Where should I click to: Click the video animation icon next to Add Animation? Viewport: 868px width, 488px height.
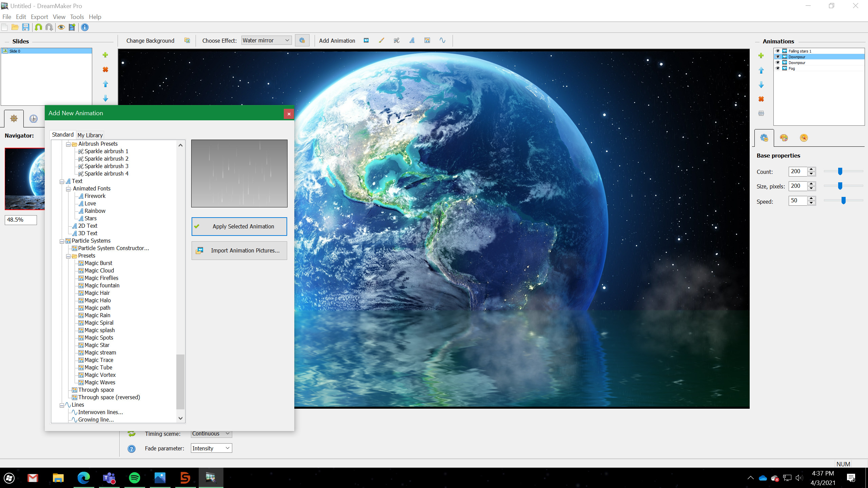tap(366, 40)
